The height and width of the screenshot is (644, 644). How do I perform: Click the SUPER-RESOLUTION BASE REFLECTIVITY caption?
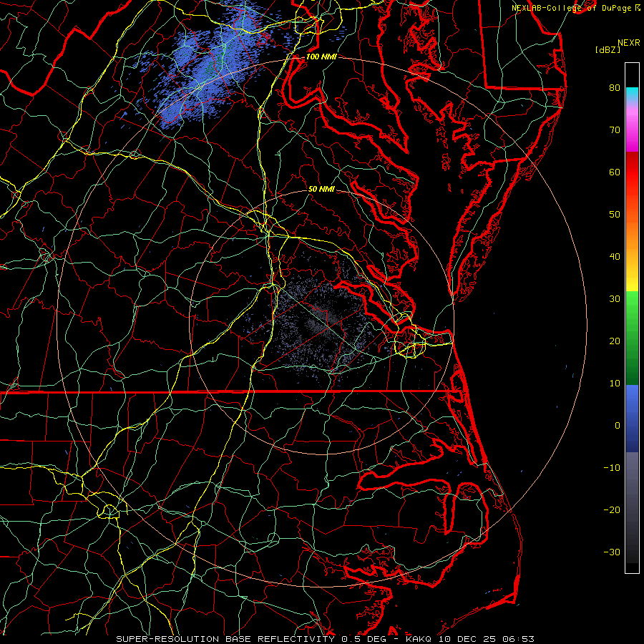pyautogui.click(x=225, y=639)
